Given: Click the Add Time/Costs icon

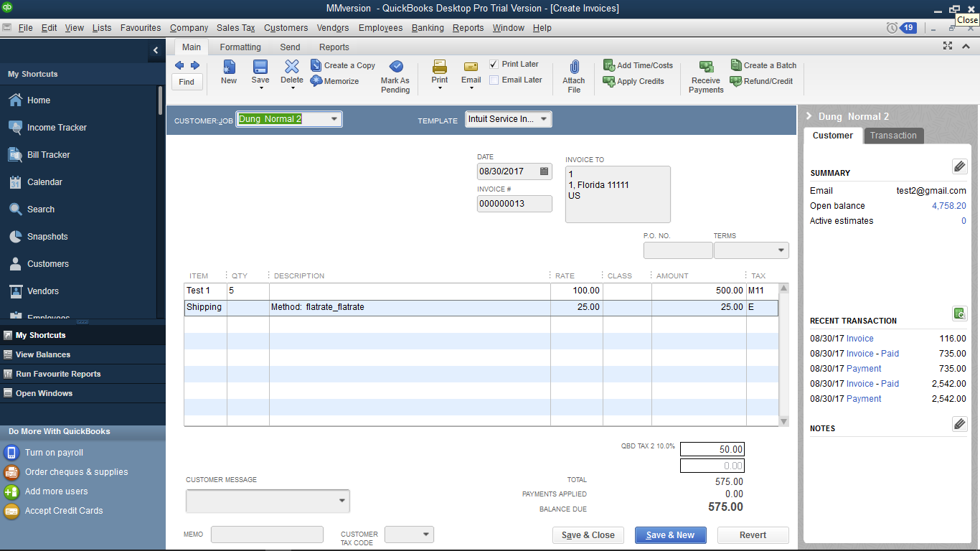Looking at the screenshot, I should (609, 65).
